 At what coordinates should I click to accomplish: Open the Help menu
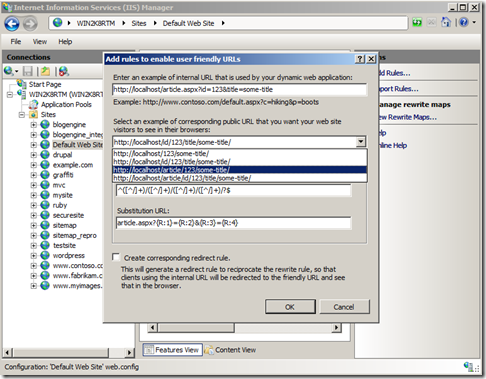(x=65, y=41)
